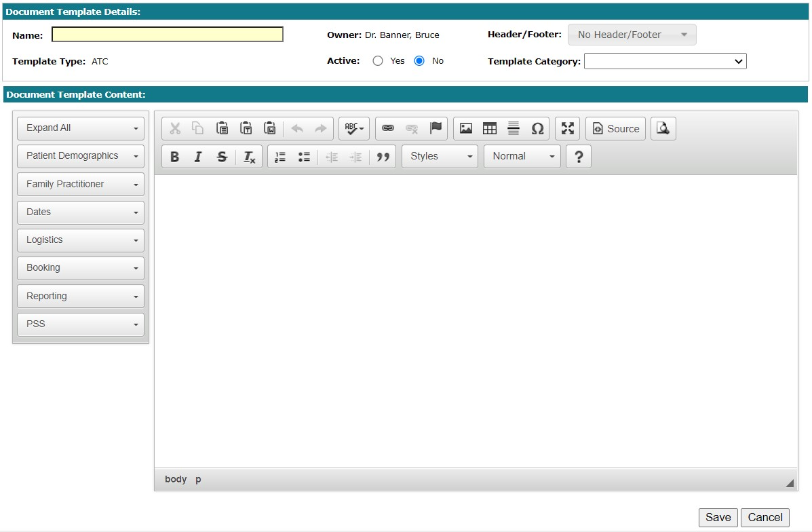Viewport: 812px width, 532px height.
Task: Insert a horizontal line
Action: (514, 128)
